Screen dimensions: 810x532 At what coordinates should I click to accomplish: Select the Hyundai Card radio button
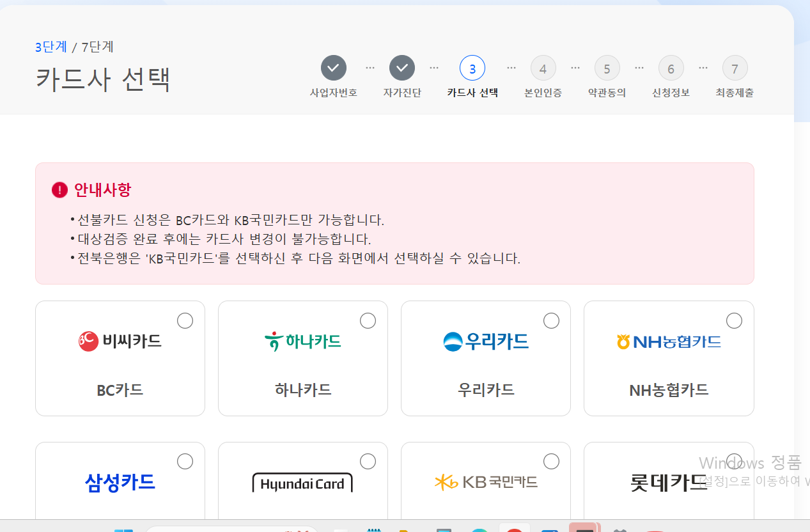pos(368,461)
